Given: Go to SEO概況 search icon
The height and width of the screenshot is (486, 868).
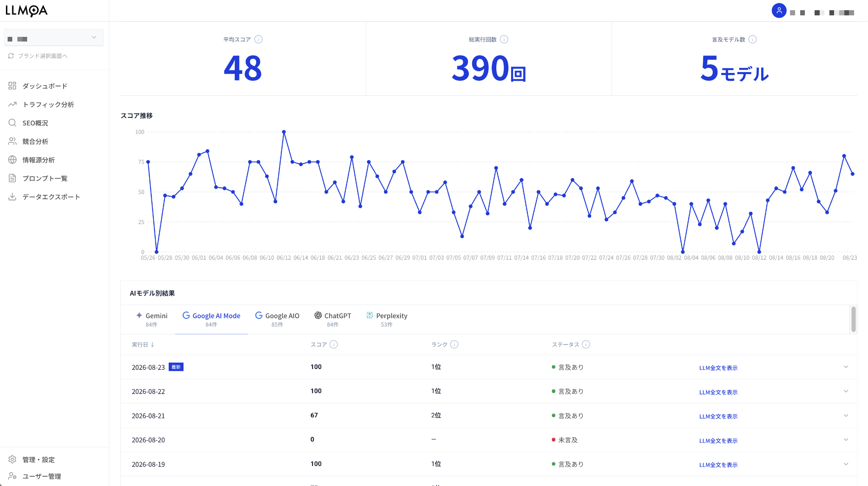Looking at the screenshot, I should tap(12, 123).
